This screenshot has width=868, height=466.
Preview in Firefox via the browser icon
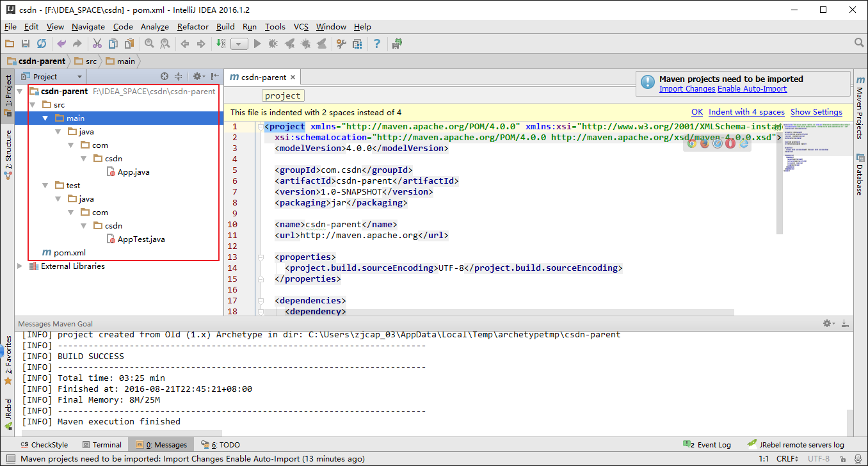(x=704, y=143)
